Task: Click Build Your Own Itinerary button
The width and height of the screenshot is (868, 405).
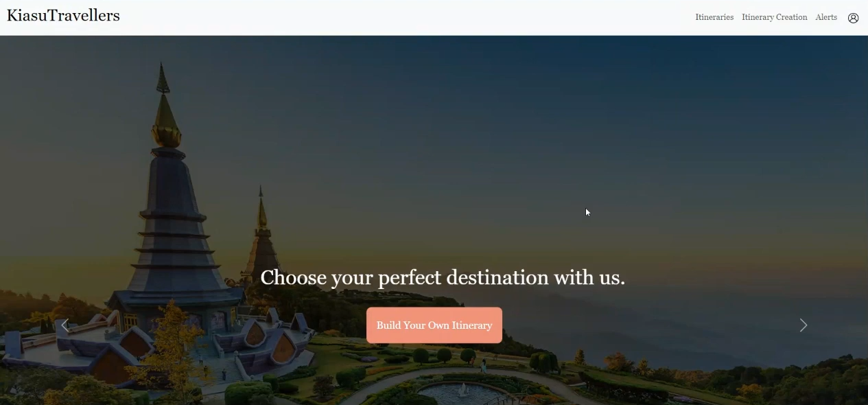Action: [434, 325]
